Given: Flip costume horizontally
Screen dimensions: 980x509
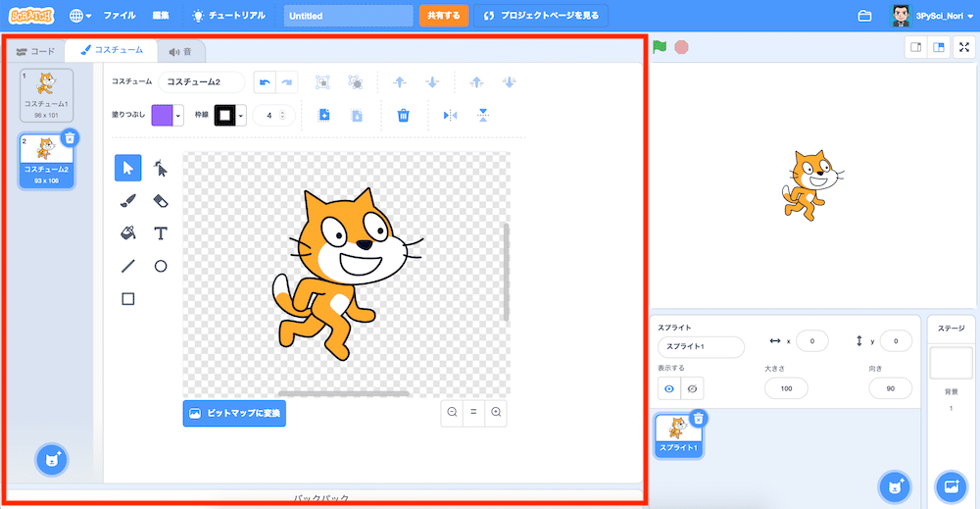Looking at the screenshot, I should click(x=450, y=115).
